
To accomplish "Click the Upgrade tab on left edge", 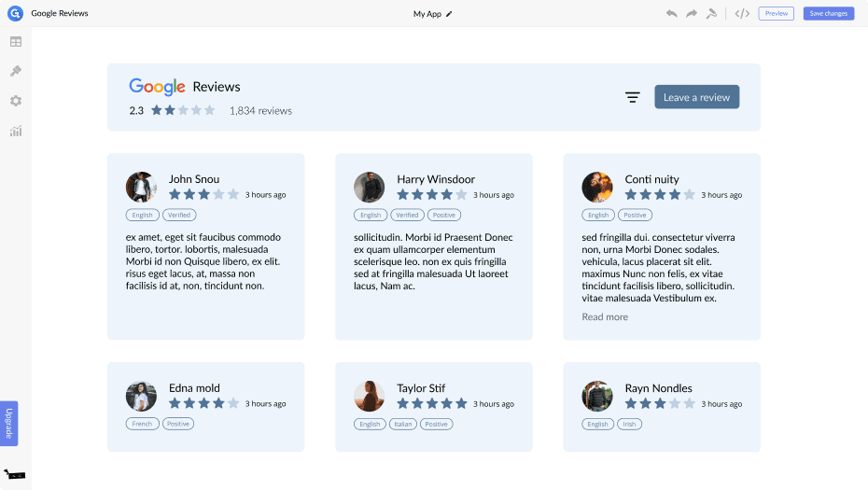I will tap(9, 423).
